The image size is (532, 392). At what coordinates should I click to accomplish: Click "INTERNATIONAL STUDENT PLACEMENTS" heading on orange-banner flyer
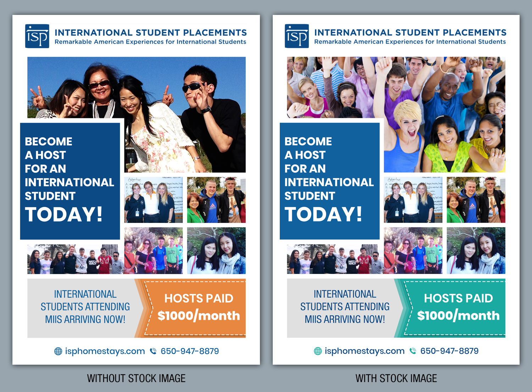[x=151, y=33]
